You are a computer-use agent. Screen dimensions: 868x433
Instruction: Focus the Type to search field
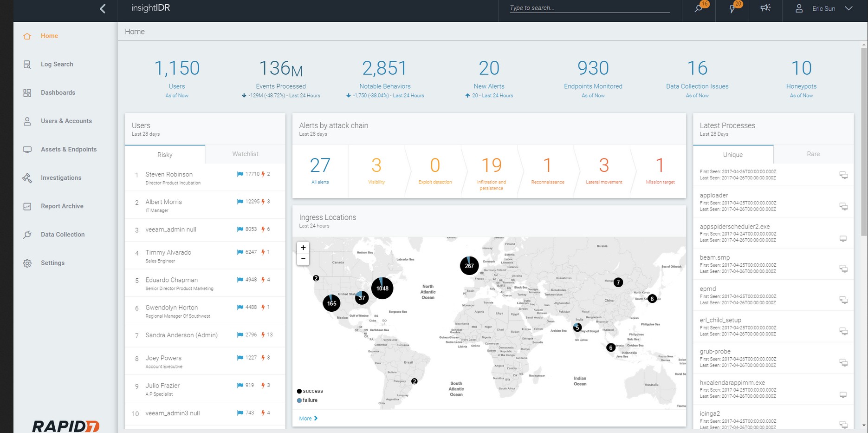click(589, 8)
